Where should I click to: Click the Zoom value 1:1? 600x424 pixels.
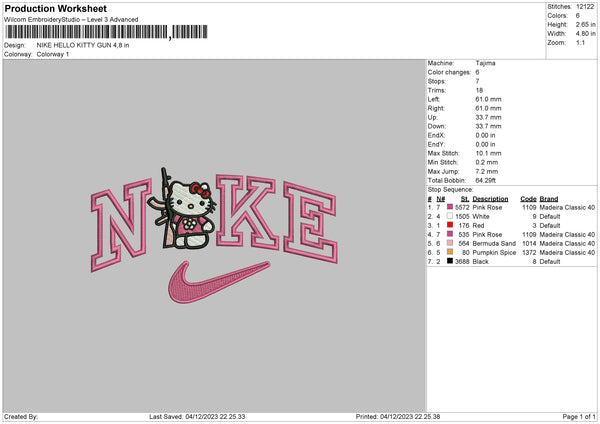tap(580, 42)
